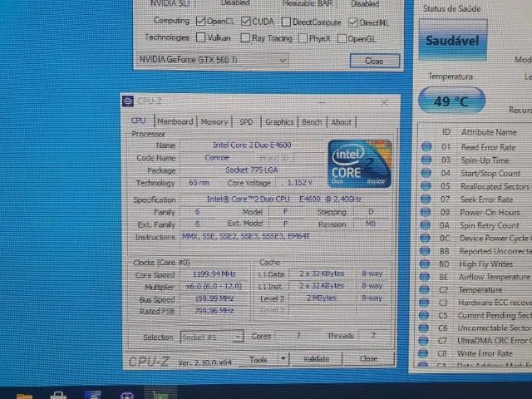Toggle the Ray Tracing checkbox
Screen dimensions: 532x399
pyautogui.click(x=245, y=37)
